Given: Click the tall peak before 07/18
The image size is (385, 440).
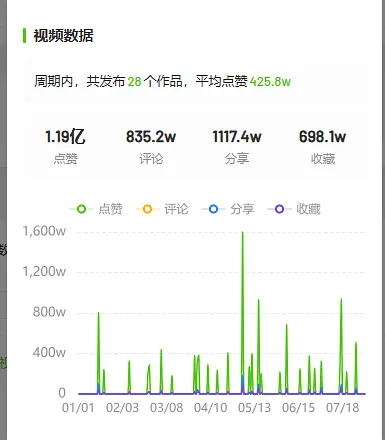Looking at the screenshot, I should [341, 299].
